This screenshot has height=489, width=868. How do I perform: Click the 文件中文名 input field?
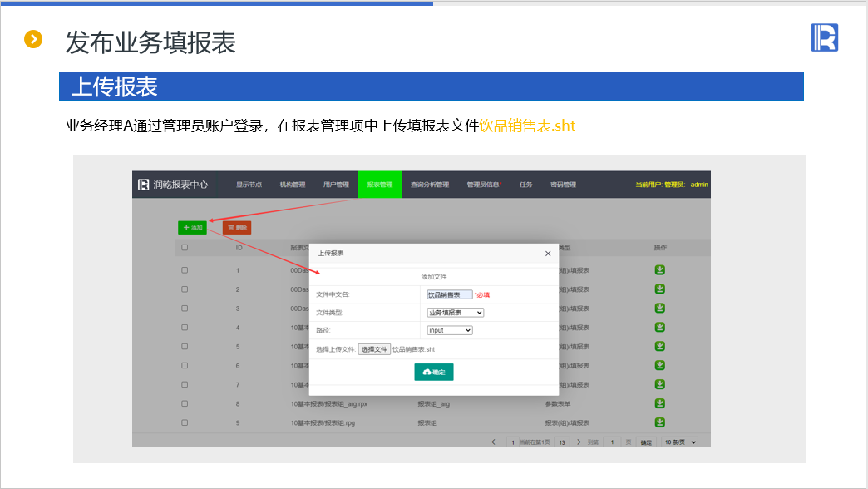(449, 294)
